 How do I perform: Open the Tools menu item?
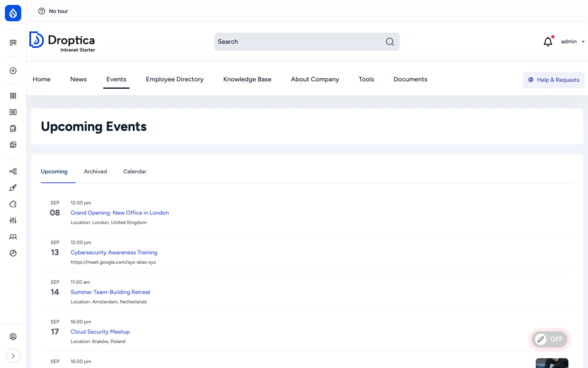tap(366, 79)
